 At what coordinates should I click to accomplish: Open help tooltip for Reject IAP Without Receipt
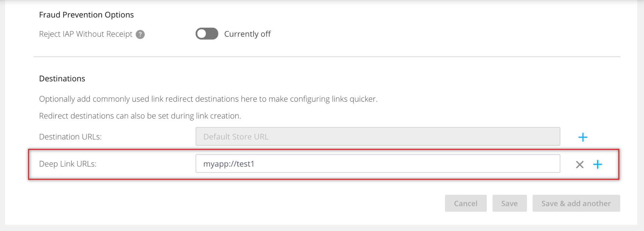pos(140,34)
